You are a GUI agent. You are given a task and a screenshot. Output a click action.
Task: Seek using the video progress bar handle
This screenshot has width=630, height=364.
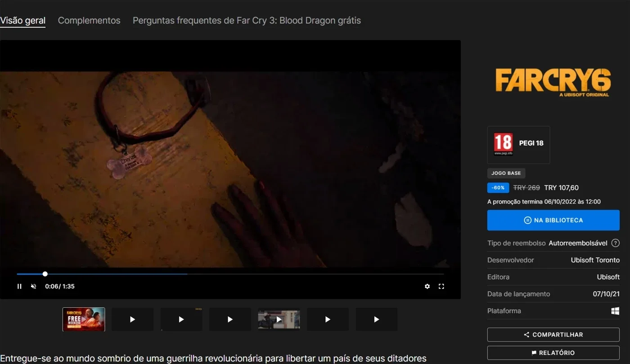pyautogui.click(x=45, y=274)
